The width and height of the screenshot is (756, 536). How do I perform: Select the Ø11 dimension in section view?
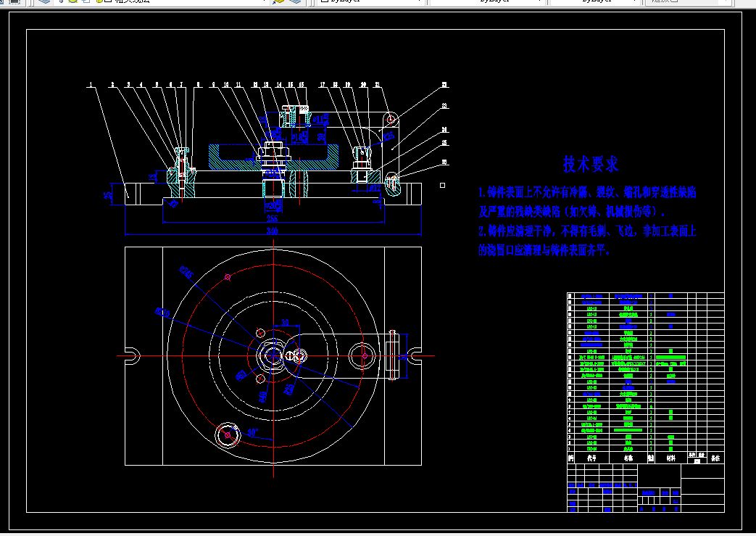319,119
